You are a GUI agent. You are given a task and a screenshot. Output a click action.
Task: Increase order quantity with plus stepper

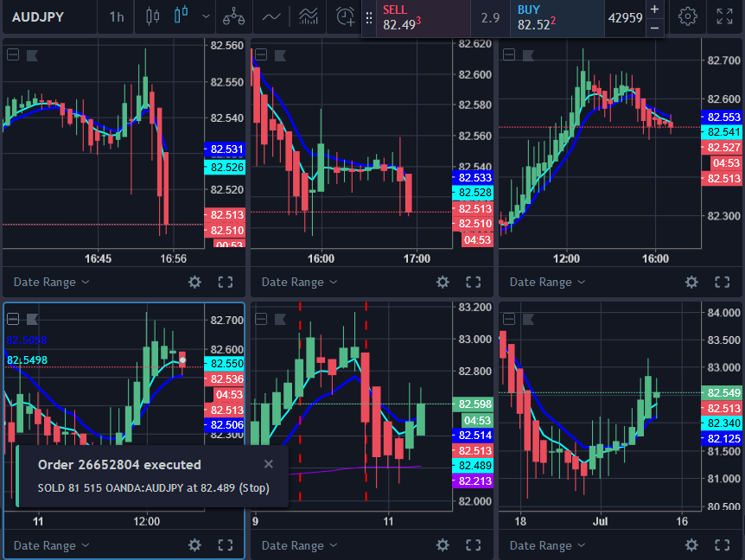(x=654, y=9)
